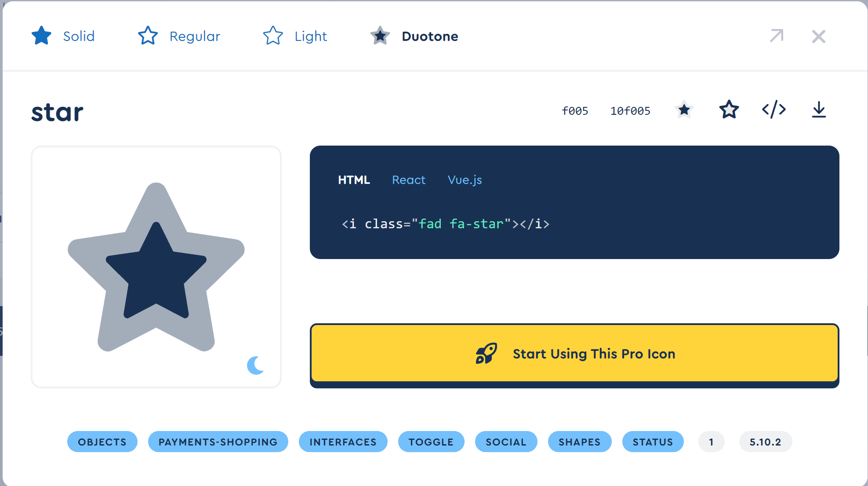Click Start Using This Pro Icon

click(x=574, y=354)
